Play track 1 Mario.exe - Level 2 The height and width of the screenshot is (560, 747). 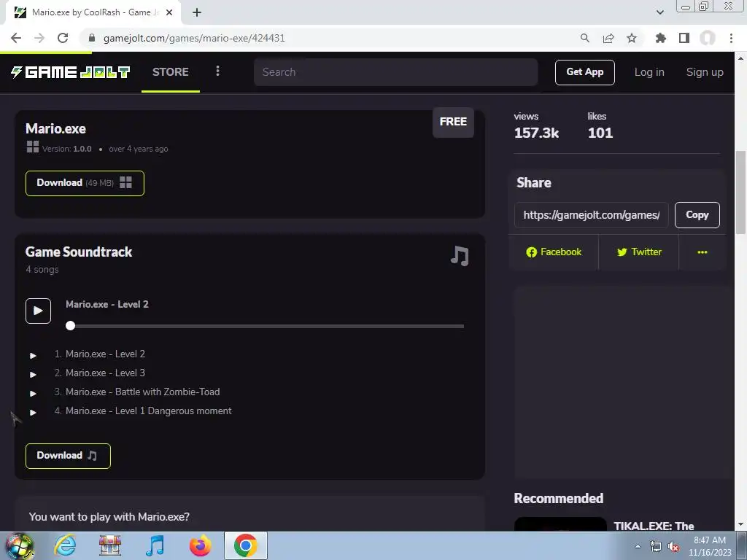(33, 355)
